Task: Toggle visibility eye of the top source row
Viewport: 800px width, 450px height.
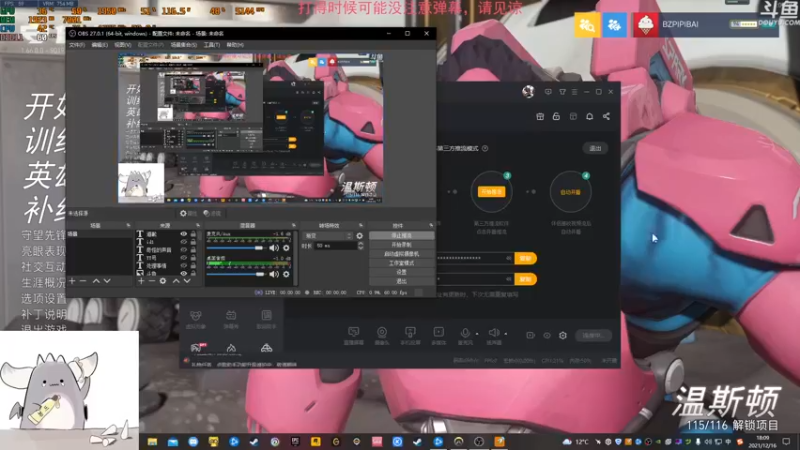Action: click(184, 234)
